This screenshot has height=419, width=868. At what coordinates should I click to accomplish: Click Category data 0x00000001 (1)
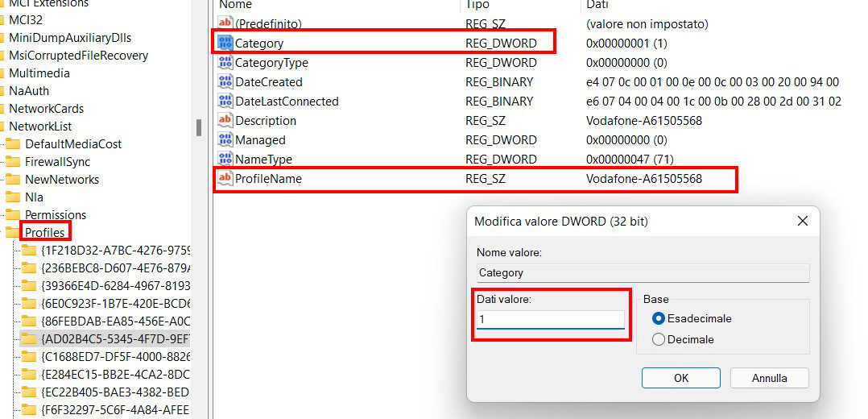tap(626, 44)
